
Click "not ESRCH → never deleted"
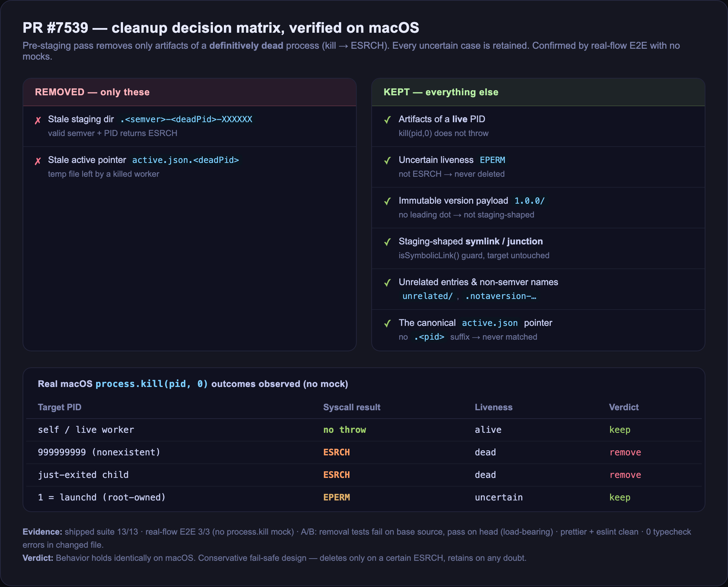pyautogui.click(x=451, y=174)
